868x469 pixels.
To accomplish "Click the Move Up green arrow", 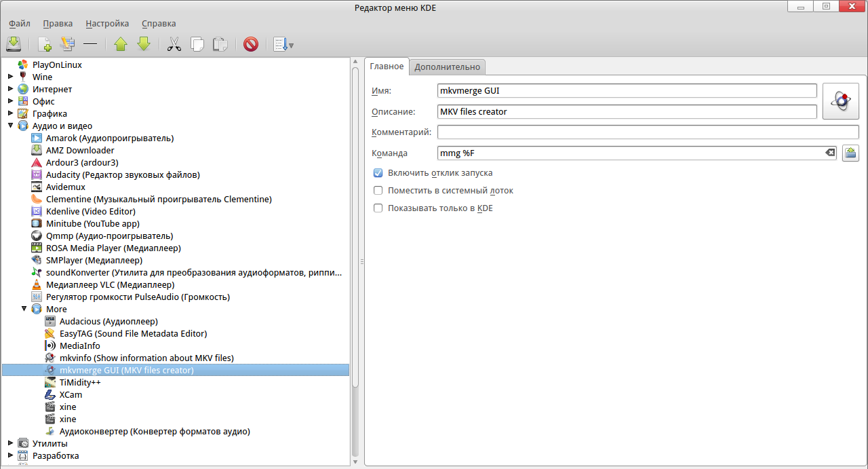I will (x=121, y=44).
